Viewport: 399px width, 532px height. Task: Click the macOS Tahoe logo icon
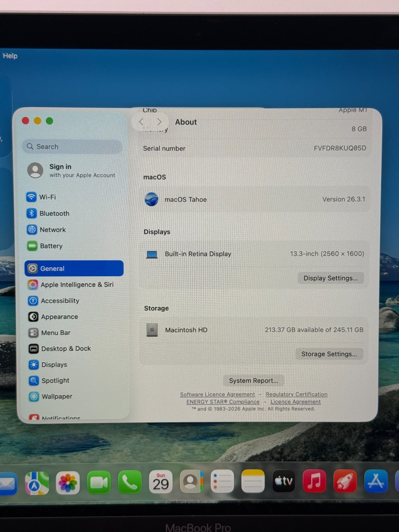pyautogui.click(x=152, y=199)
